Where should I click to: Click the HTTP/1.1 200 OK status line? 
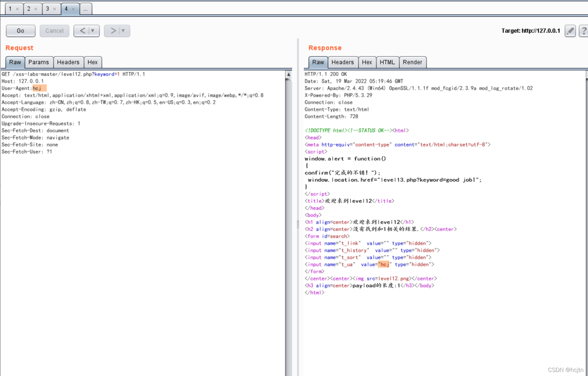pos(326,74)
